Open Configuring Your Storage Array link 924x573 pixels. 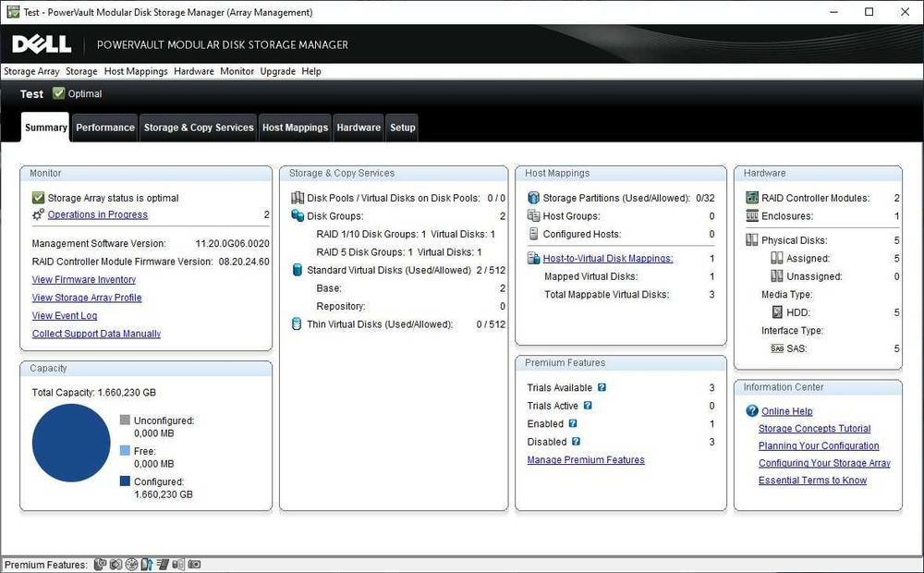824,463
